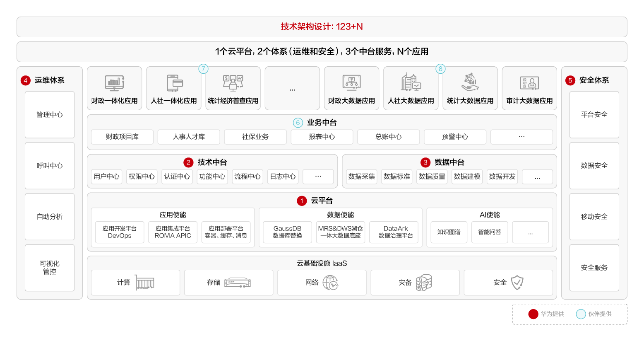Click the 审计大数据应用 icon
Viewport: 644px width, 341px height.
[x=529, y=83]
